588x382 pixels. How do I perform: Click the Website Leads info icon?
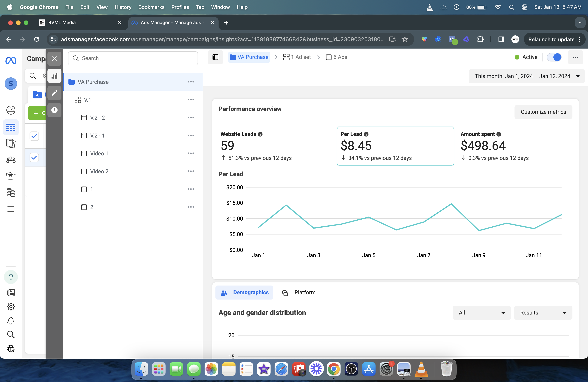coord(260,134)
